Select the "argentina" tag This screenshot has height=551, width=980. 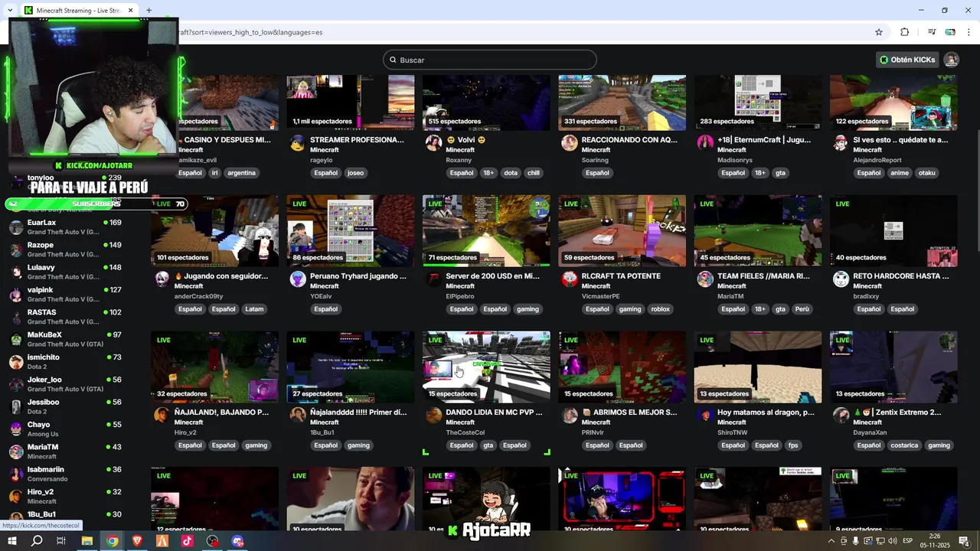click(241, 173)
